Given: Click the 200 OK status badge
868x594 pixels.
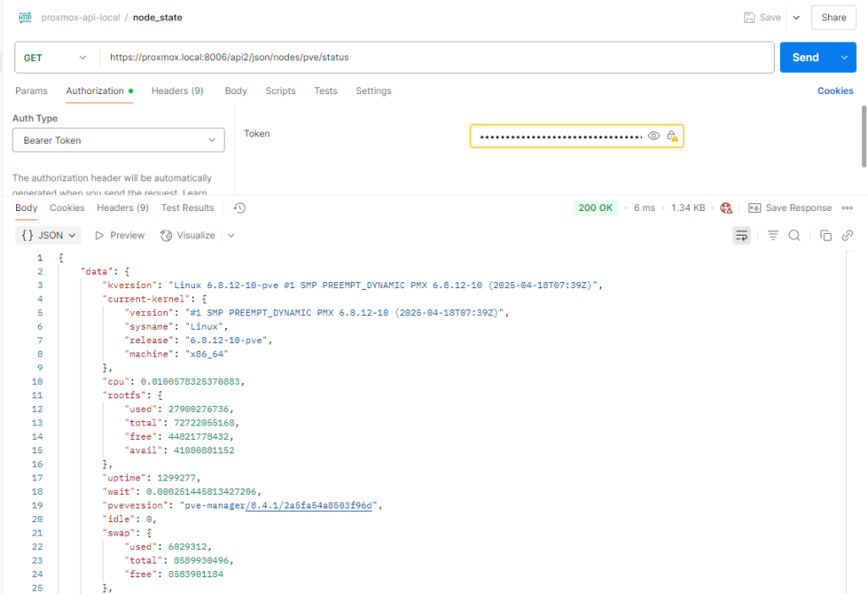Looking at the screenshot, I should pyautogui.click(x=596, y=208).
